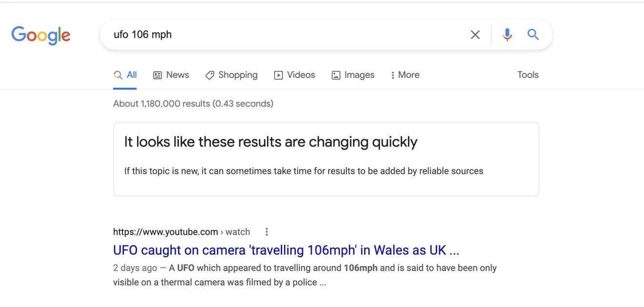The height and width of the screenshot is (307, 644).
Task: Click the play icon for Videos
Action: click(279, 75)
